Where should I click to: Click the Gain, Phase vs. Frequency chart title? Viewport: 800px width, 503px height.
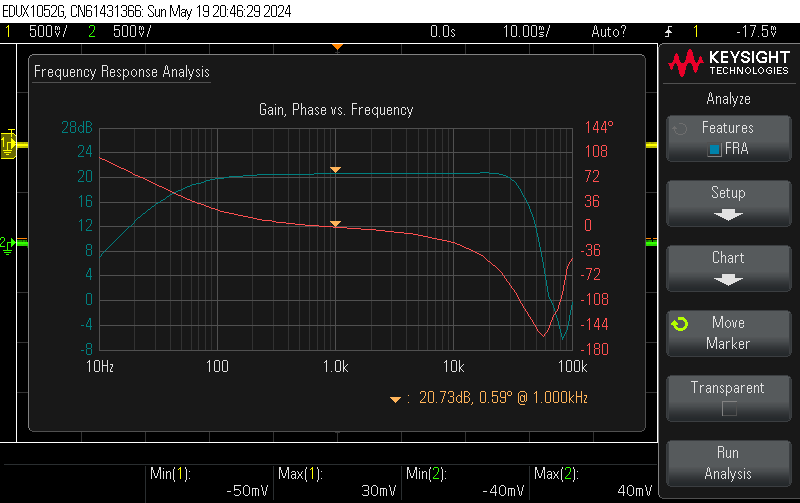(x=336, y=110)
